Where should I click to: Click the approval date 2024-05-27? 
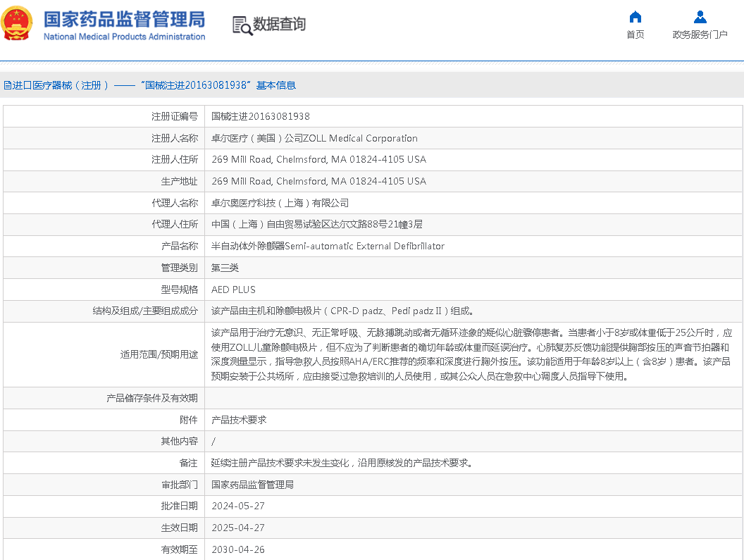(237, 506)
